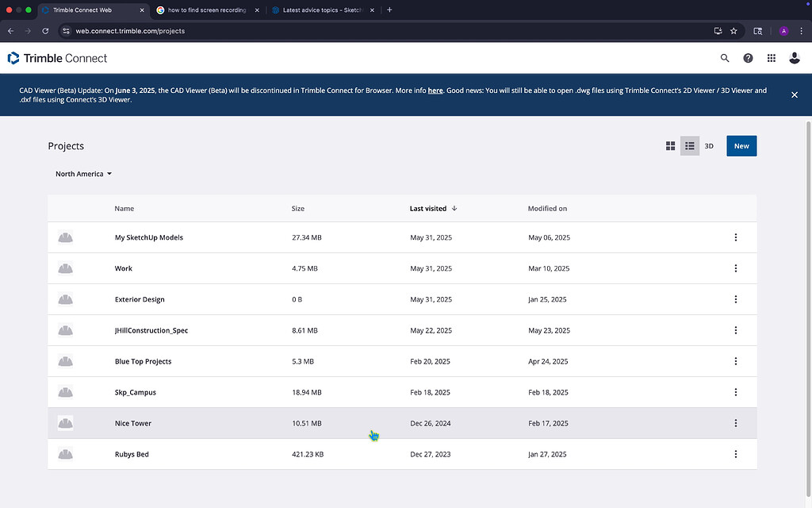Click the New project button
Viewport: 812px width, 508px height.
(x=741, y=146)
